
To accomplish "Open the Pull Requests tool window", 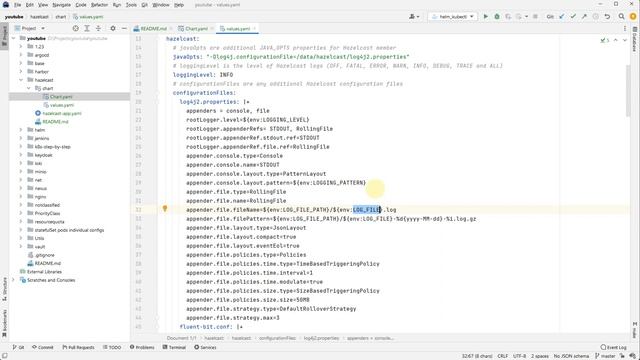I will click(x=78, y=347).
